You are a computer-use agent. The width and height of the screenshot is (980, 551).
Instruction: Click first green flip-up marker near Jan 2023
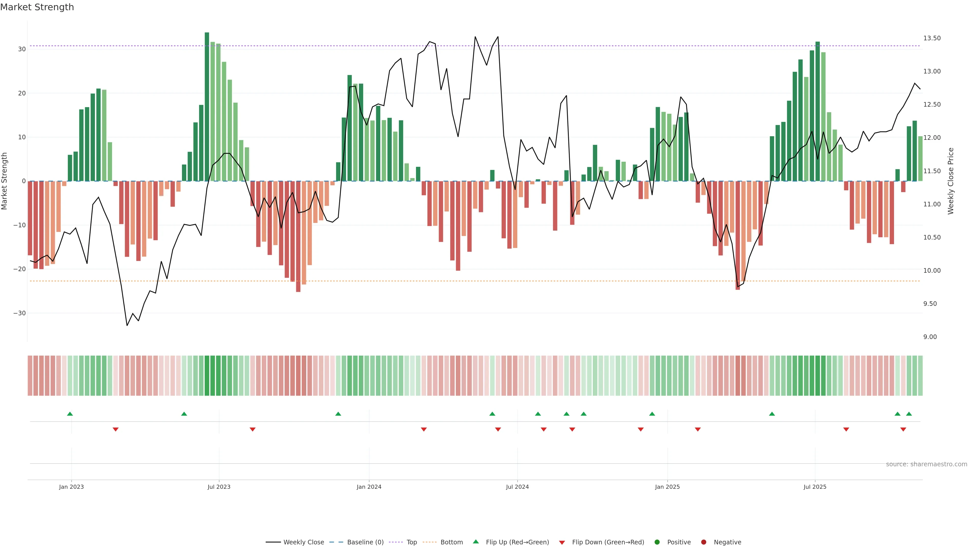(70, 414)
